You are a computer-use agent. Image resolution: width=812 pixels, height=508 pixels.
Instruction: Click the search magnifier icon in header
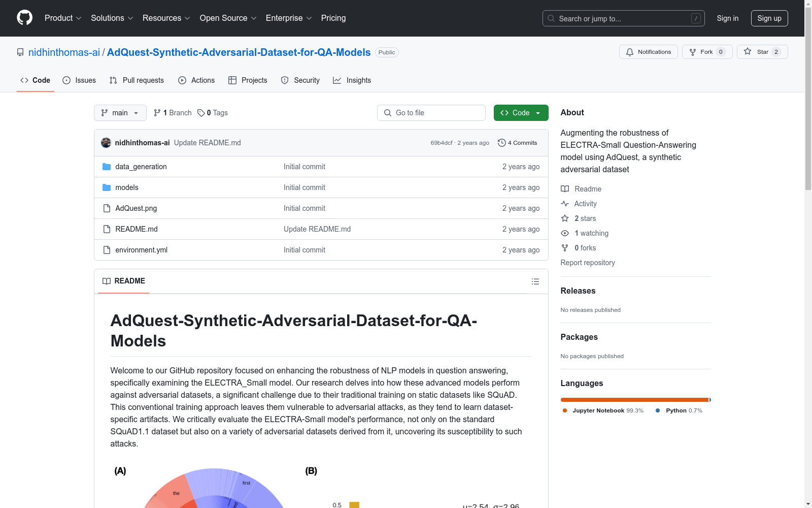tap(551, 18)
